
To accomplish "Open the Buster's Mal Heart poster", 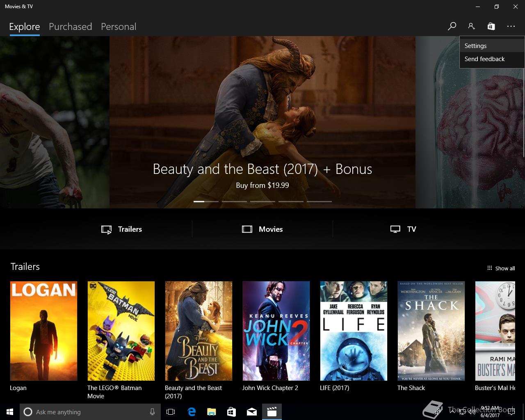I will click(x=495, y=331).
